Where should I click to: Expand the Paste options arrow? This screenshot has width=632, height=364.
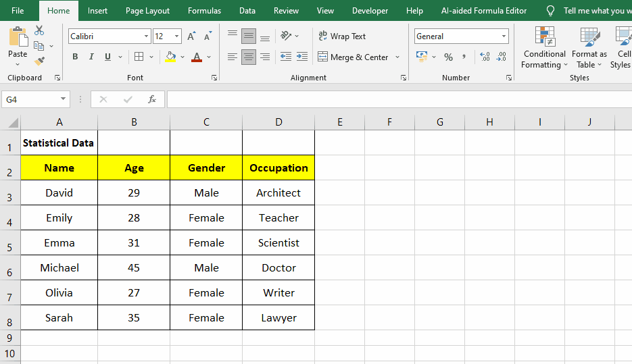tap(18, 64)
